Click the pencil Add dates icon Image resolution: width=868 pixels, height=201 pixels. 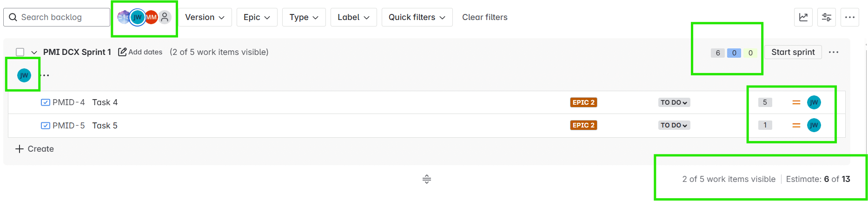tap(122, 52)
